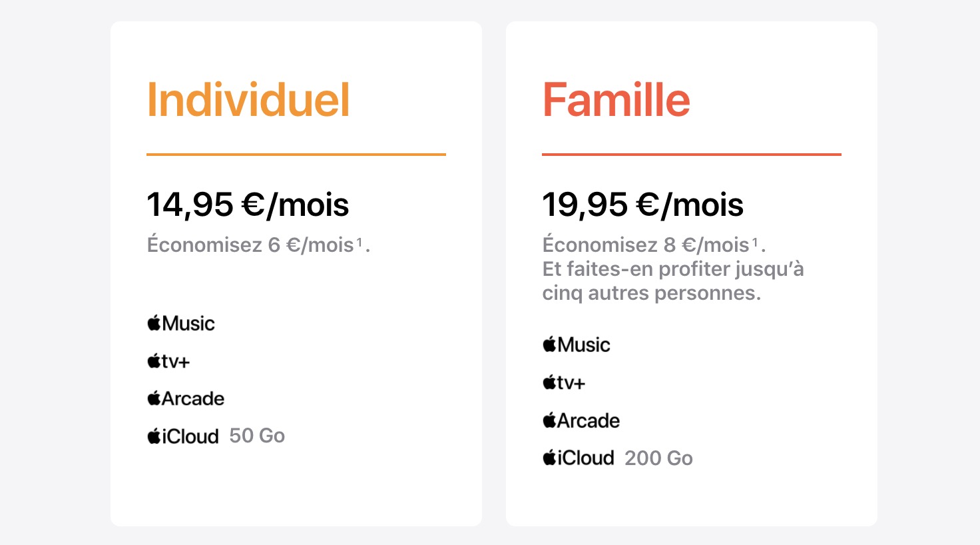Click the 50 Go storage label
Viewport: 980px width, 545px height.
click(257, 436)
